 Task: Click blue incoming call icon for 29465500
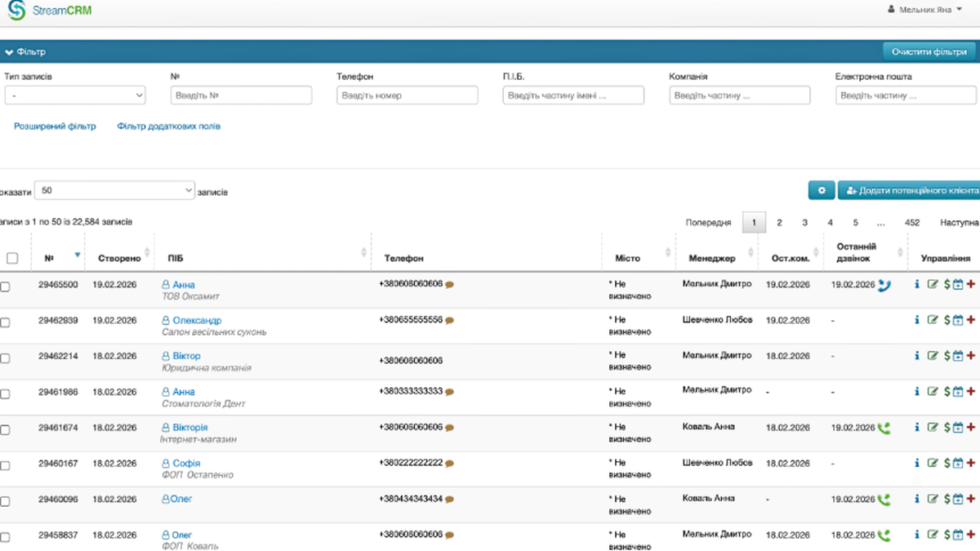[884, 285]
